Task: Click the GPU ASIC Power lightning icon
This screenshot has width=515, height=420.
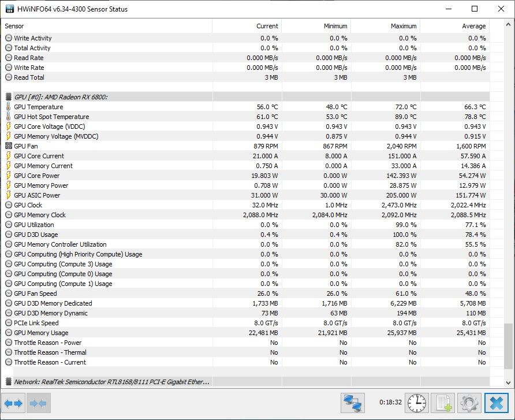Action: (9, 195)
